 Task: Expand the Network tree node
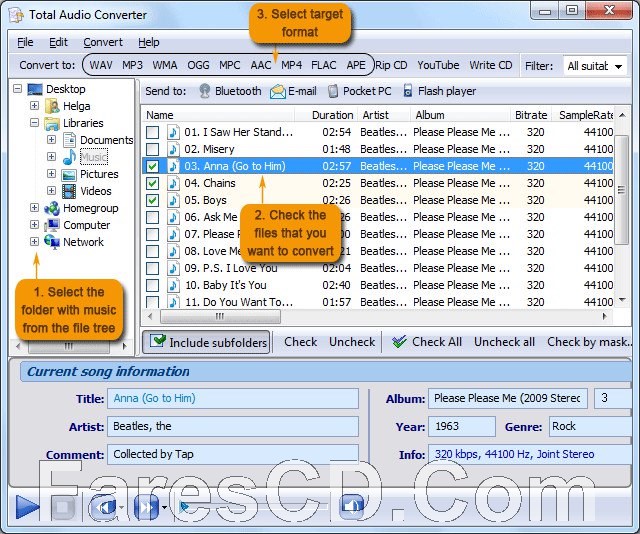pos(34,241)
